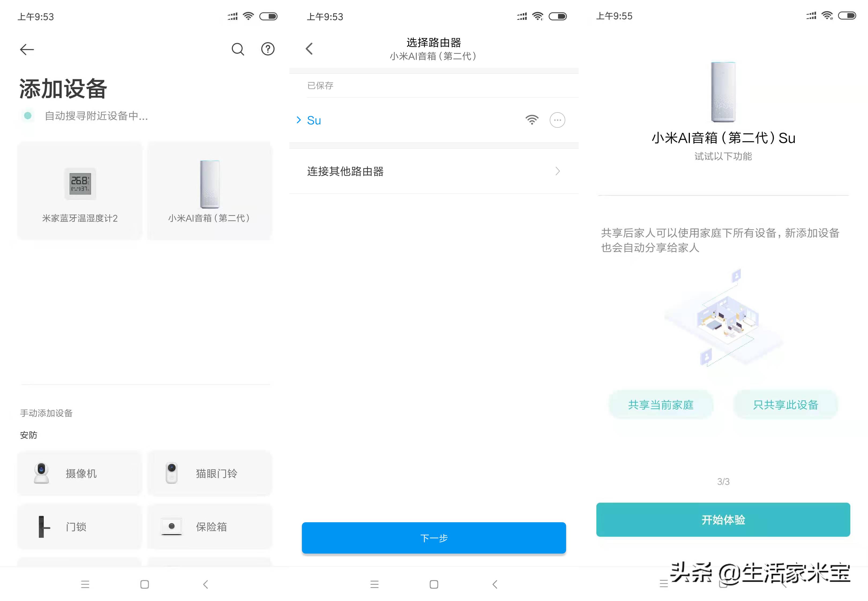Image resolution: width=868 pixels, height=601 pixels.
Task: Open help via the question mark icon
Action: tap(268, 49)
